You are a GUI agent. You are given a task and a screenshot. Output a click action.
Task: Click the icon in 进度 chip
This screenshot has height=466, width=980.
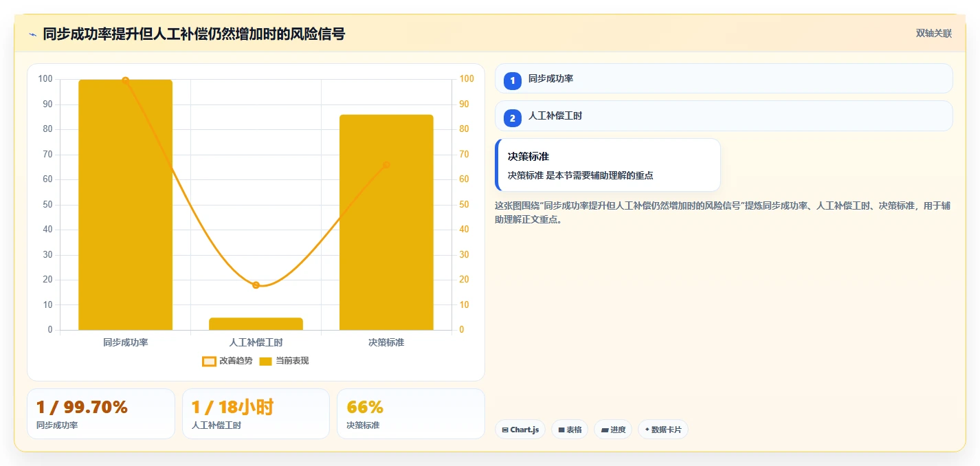tap(605, 430)
